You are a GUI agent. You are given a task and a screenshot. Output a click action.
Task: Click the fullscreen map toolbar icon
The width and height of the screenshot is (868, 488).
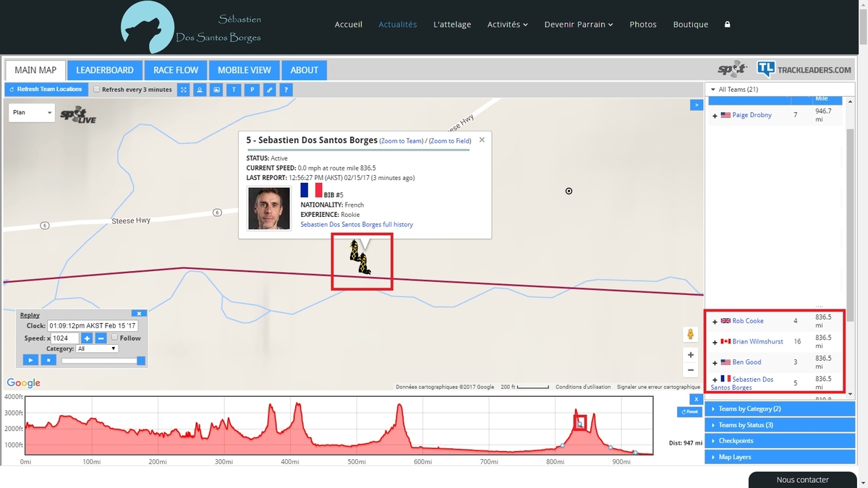click(x=184, y=90)
